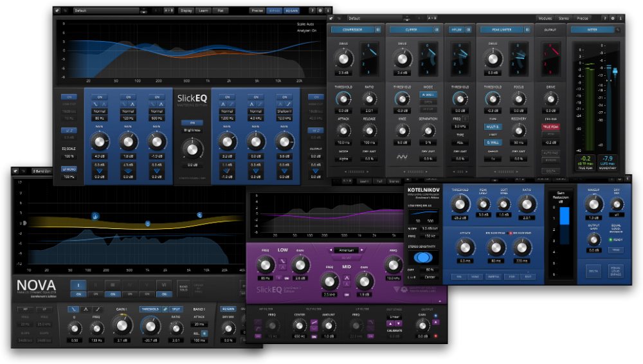
Task: Open the help question-mark icon in SlickEQ Mastering
Action: tap(313, 11)
